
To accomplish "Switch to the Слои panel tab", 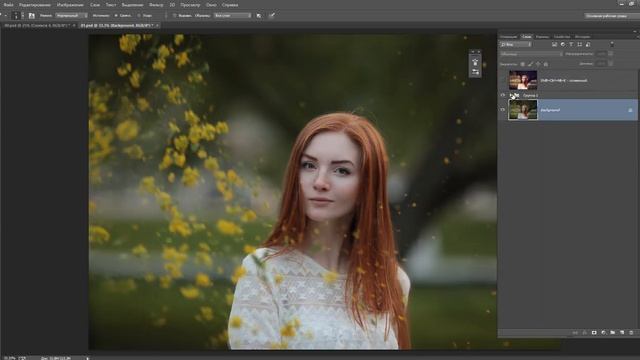I will click(x=527, y=37).
